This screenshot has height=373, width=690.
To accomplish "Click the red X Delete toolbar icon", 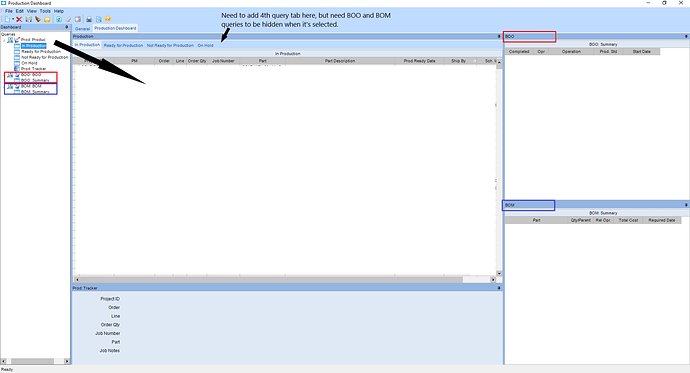I will (19, 19).
